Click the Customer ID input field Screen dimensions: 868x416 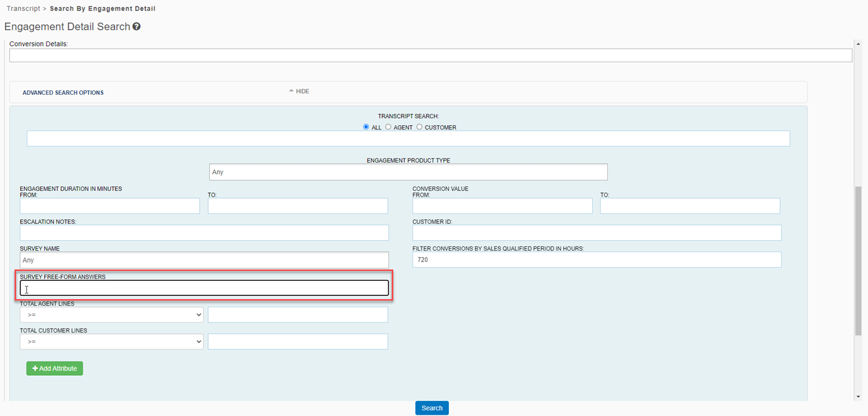pyautogui.click(x=596, y=233)
